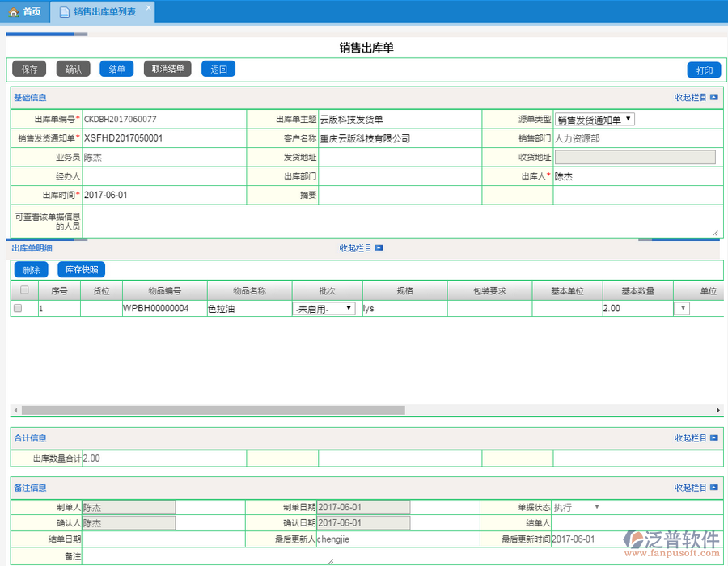Go to the 首页 tab
This screenshot has width=728, height=566.
[31, 12]
